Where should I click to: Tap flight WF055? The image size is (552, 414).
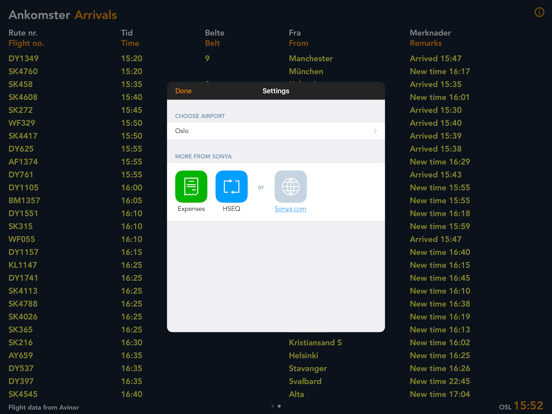coord(22,239)
